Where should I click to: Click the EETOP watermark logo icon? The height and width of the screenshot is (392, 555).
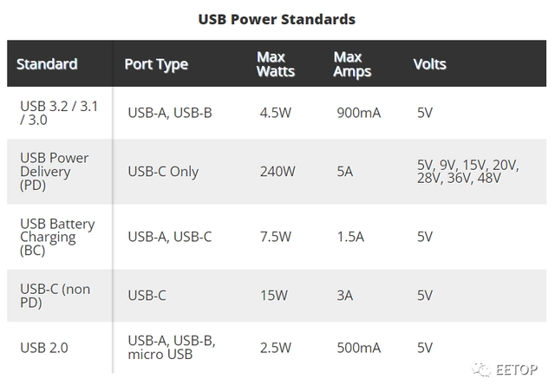click(481, 369)
